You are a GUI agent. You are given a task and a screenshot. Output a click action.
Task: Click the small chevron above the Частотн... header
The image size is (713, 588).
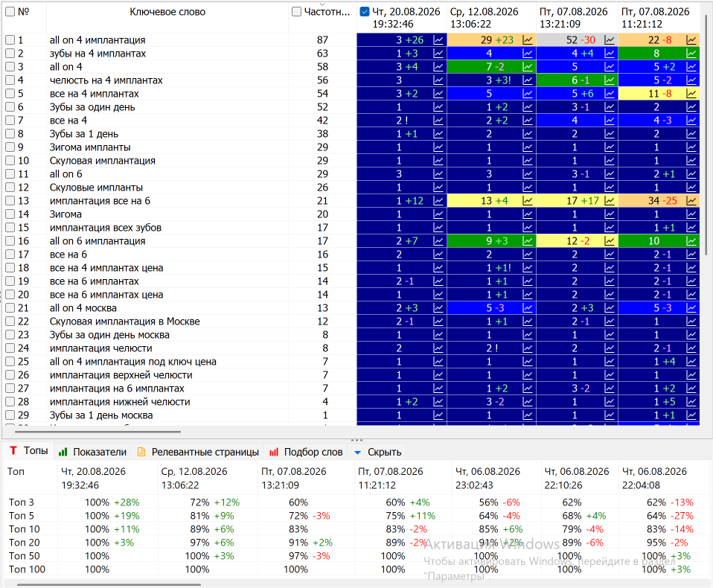322,4
